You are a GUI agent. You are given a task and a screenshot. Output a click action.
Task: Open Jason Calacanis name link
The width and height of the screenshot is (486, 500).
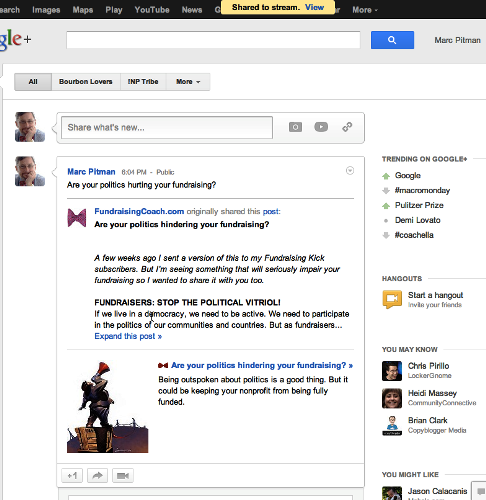click(437, 491)
